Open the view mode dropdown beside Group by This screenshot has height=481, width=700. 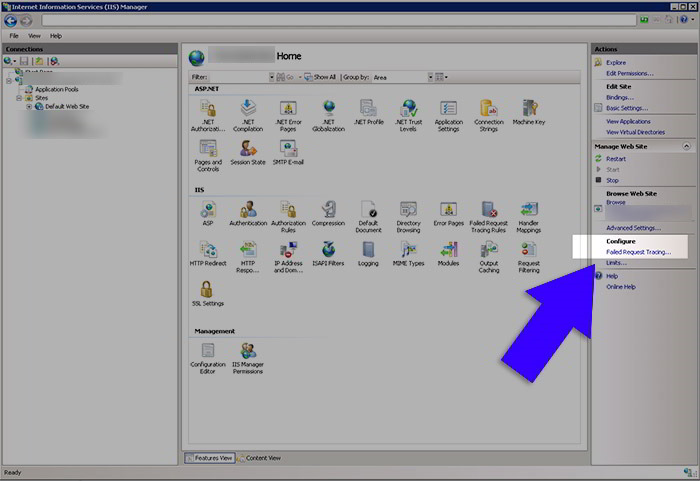(x=442, y=77)
